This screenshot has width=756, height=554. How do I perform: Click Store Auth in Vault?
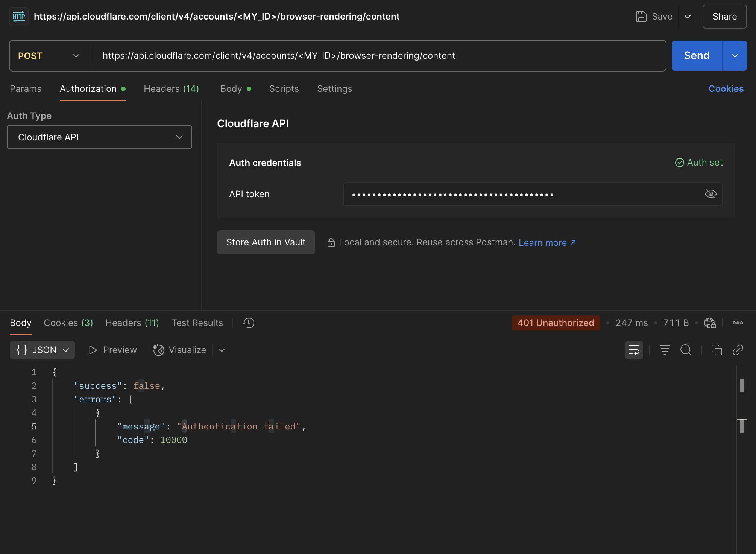[266, 242]
